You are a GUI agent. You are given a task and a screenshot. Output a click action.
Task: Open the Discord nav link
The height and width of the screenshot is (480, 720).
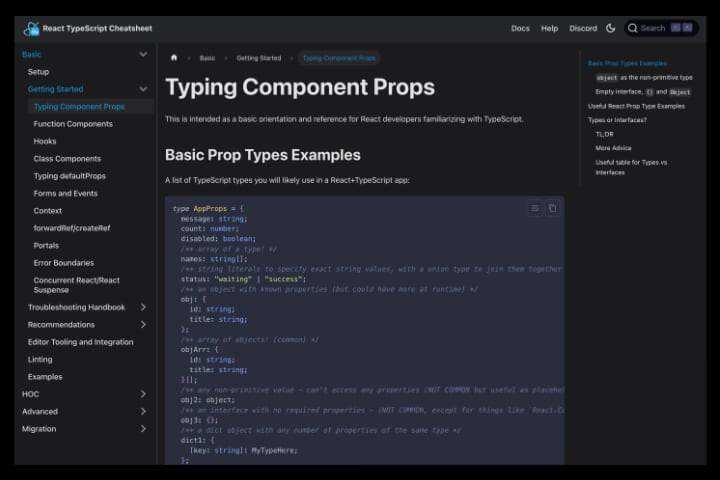pyautogui.click(x=583, y=28)
